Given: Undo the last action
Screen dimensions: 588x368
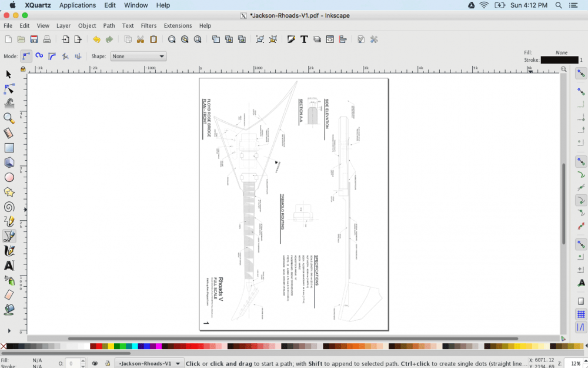Looking at the screenshot, I should click(x=96, y=39).
